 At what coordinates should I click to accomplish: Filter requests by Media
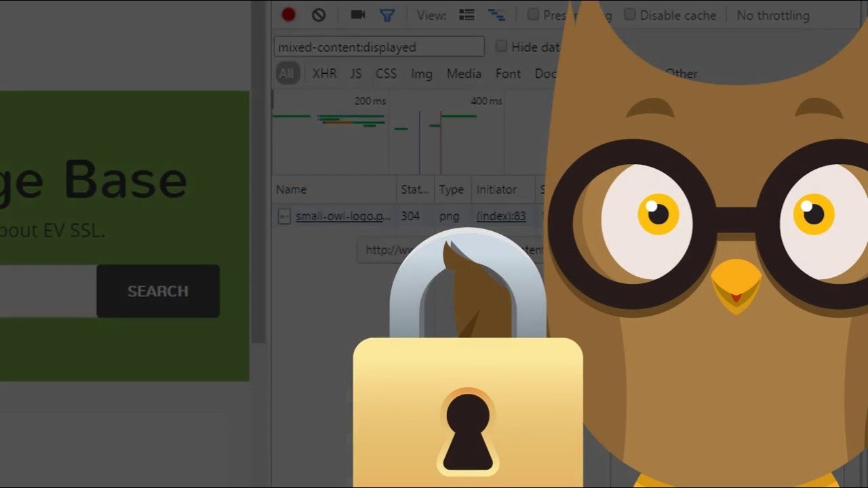coord(464,74)
